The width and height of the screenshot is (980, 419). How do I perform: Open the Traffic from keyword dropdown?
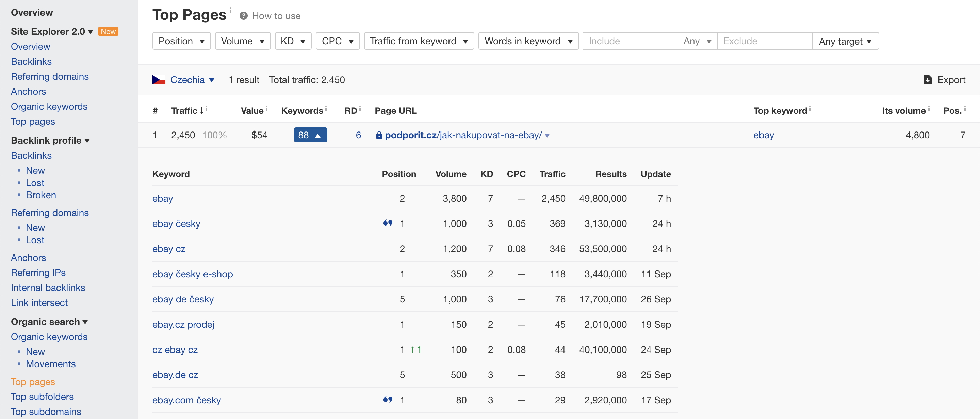419,41
